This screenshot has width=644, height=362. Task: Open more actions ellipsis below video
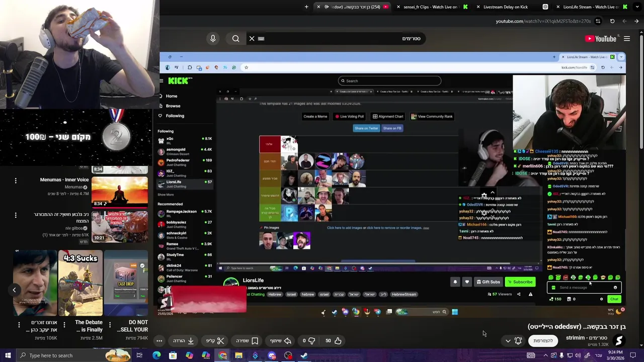coord(159,340)
